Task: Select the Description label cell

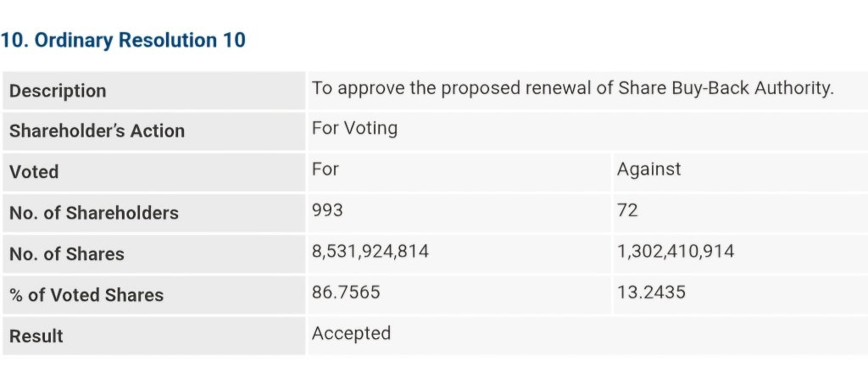Action: pos(154,91)
